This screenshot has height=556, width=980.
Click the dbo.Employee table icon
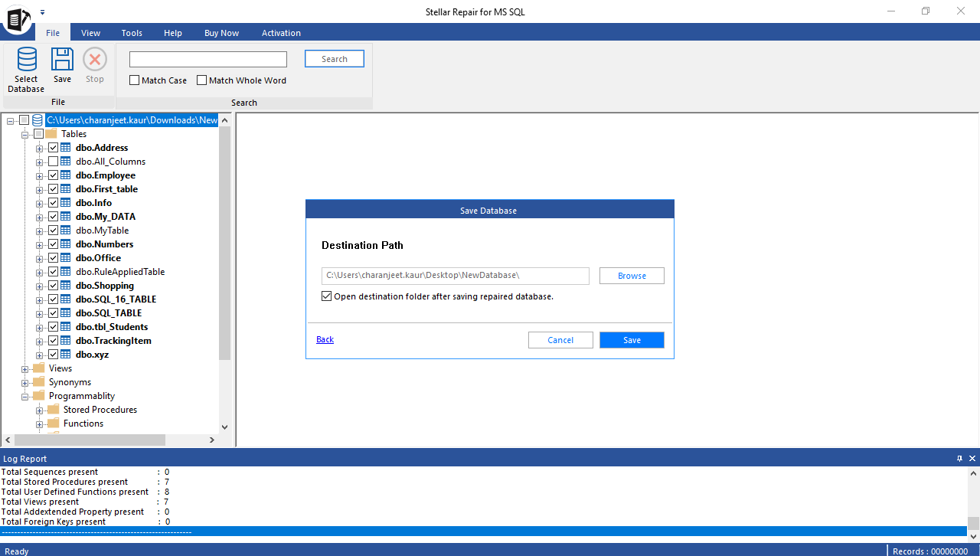pos(66,175)
